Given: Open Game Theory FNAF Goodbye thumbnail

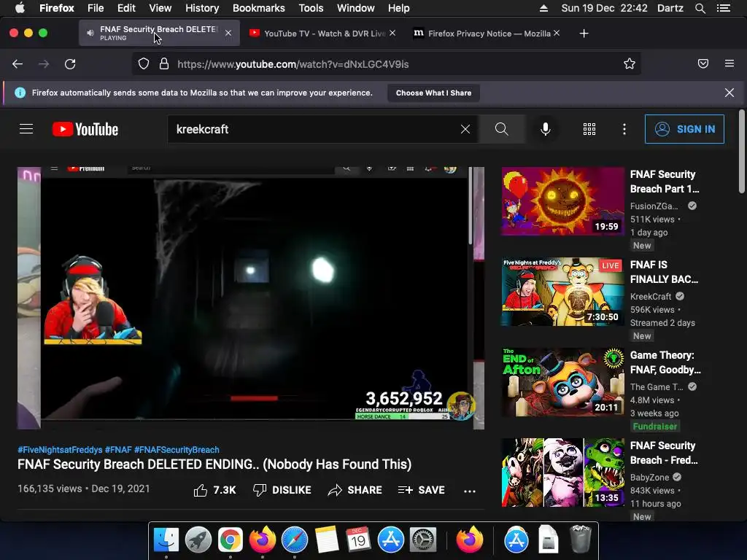Looking at the screenshot, I should click(562, 382).
